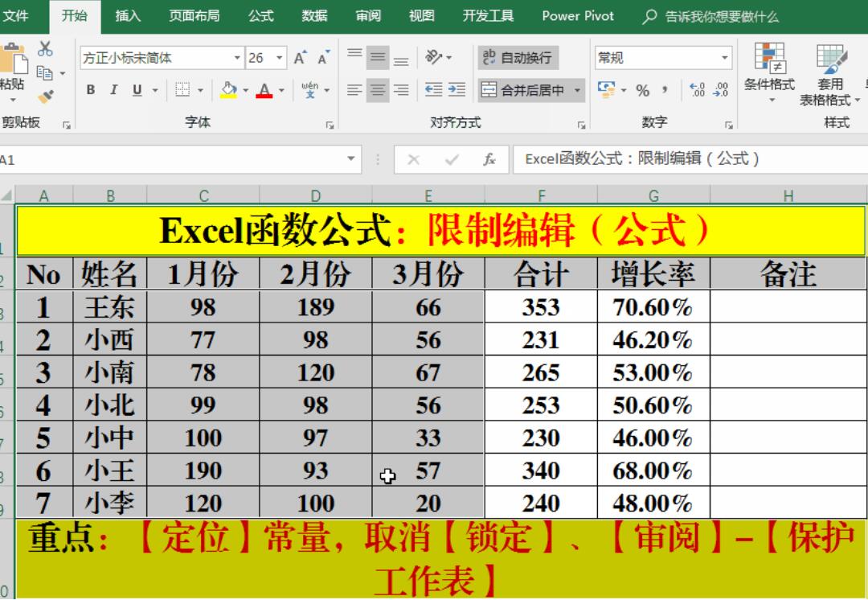Open 条件格式 conditional formatting

click(769, 72)
